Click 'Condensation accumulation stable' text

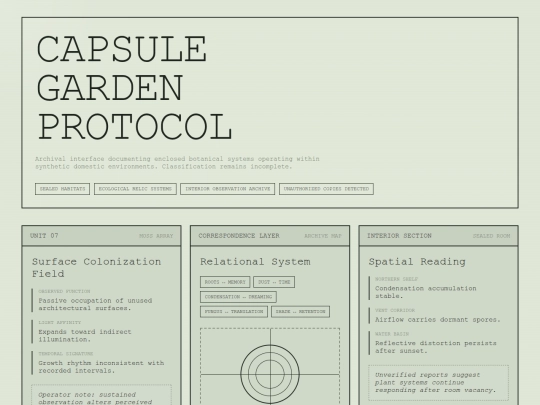click(426, 292)
